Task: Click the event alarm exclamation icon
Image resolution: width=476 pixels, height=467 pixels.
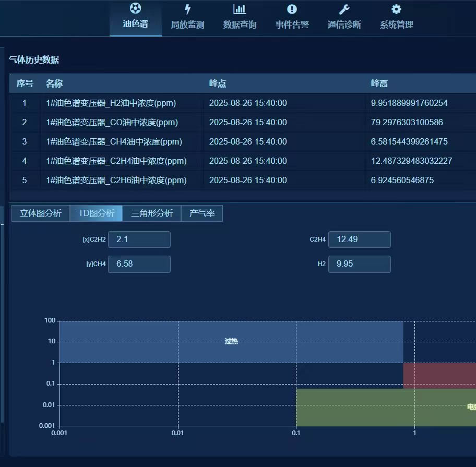Action: click(292, 9)
